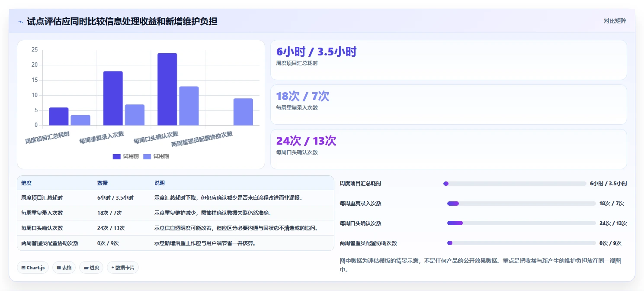Viewport: 644px width, 291px height.
Task: Click the 数据 table column header
Action: (x=103, y=183)
